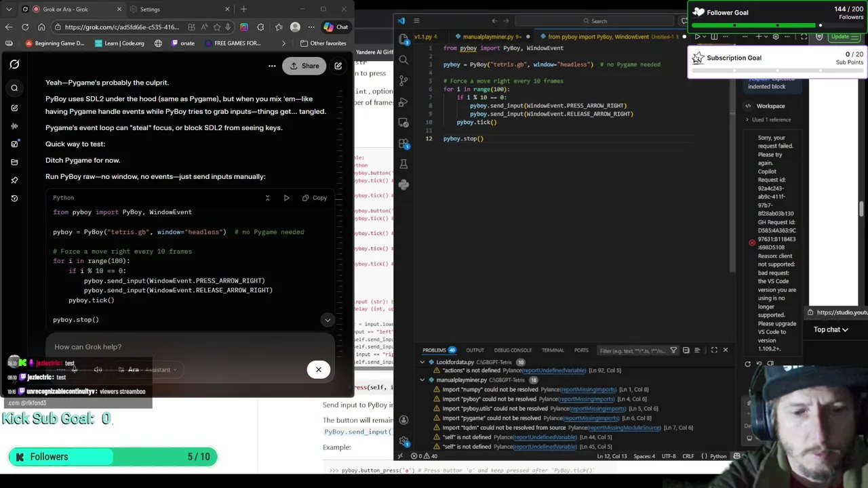
Task: Toggle errors and warnings status bar item
Action: click(425, 456)
